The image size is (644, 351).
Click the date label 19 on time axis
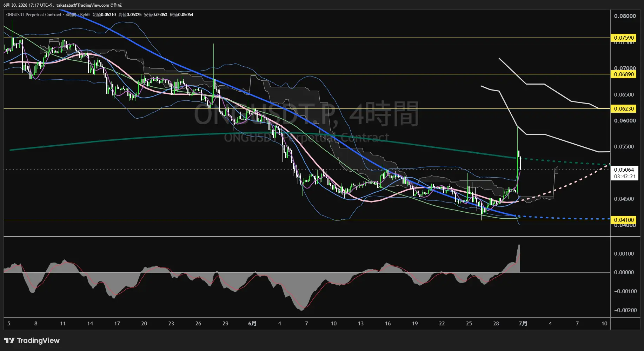pos(415,324)
